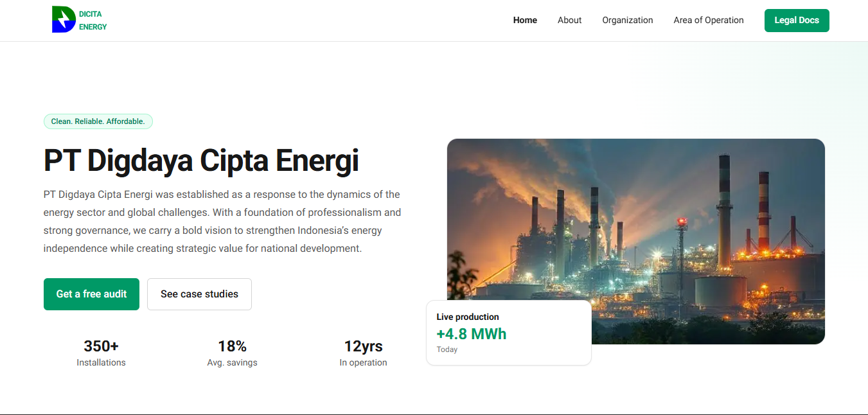Click the 12yrs statistic number

pos(363,346)
